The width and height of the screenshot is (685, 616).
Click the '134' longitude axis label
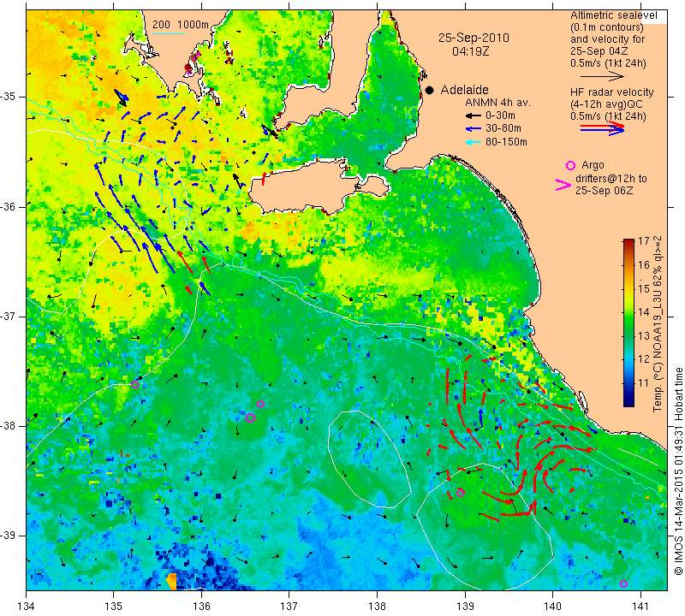(27, 607)
